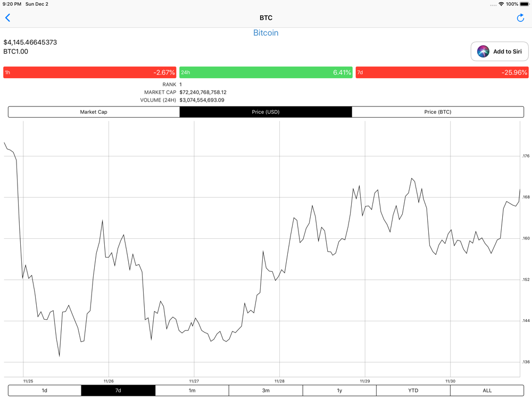532x399 pixels.
Task: Switch chart to Market Cap
Action: (x=94, y=112)
